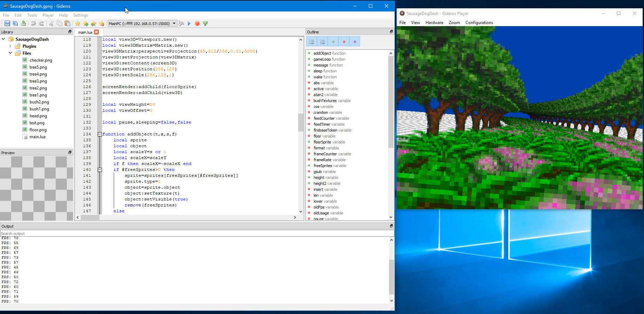Jump to bushTextures variable in Outline

[332, 101]
